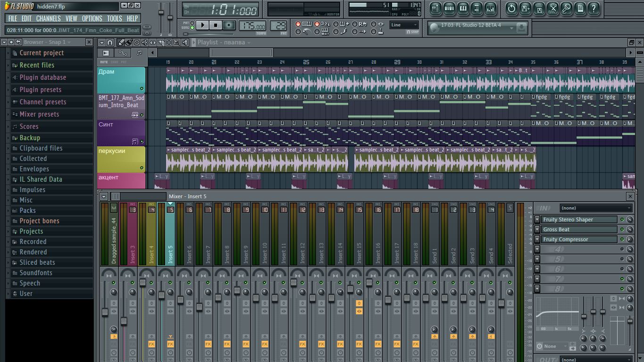This screenshot has height=362, width=644.
Task: Open the mixer IN (none) input dropdown
Action: [x=596, y=208]
